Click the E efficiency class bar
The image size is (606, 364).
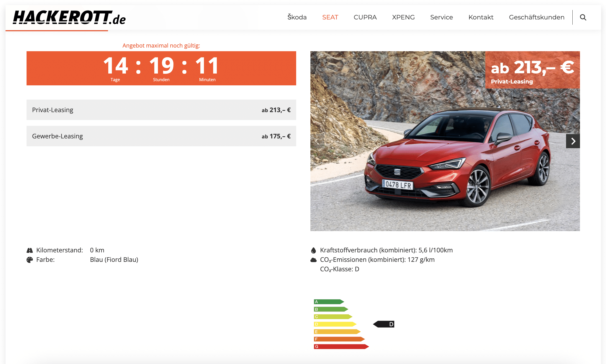click(x=337, y=332)
